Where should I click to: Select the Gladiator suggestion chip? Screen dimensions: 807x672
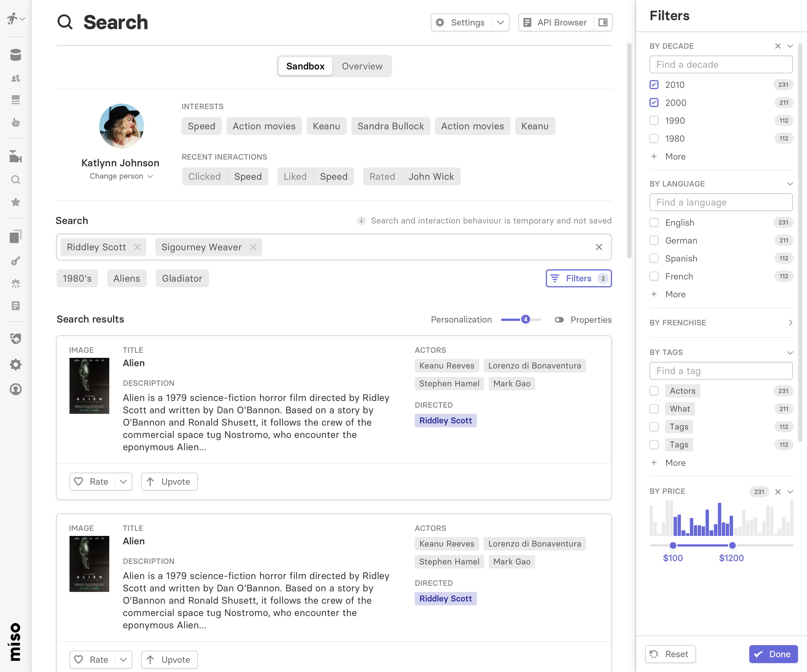click(182, 278)
